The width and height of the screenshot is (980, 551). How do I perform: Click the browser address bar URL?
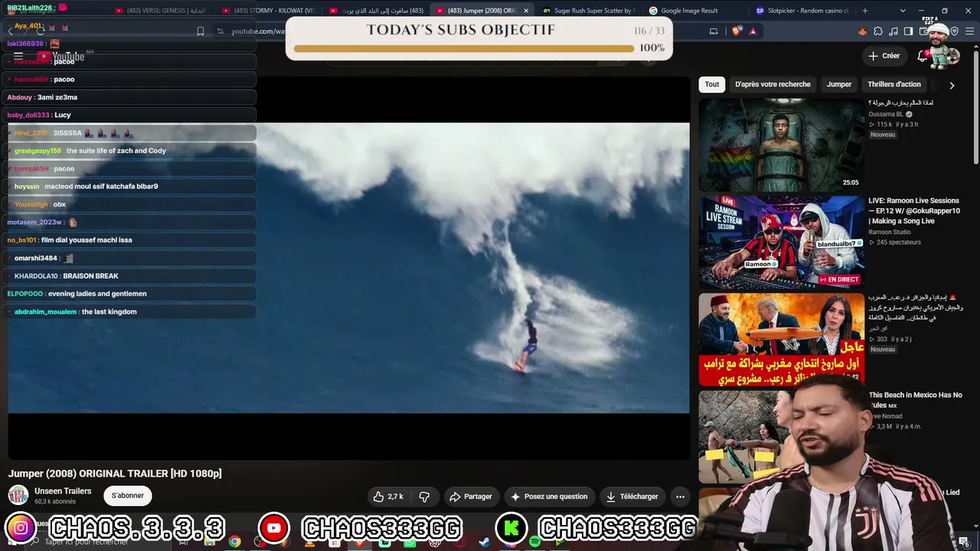[257, 31]
